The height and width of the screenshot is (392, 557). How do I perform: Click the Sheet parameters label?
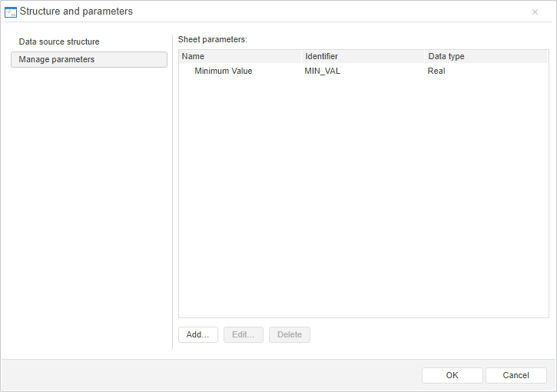(x=212, y=38)
